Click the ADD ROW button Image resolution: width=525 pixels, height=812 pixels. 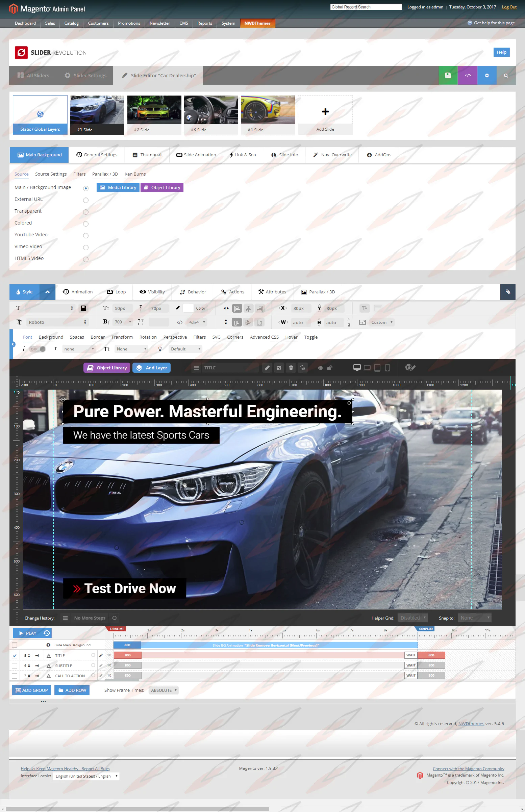(72, 690)
